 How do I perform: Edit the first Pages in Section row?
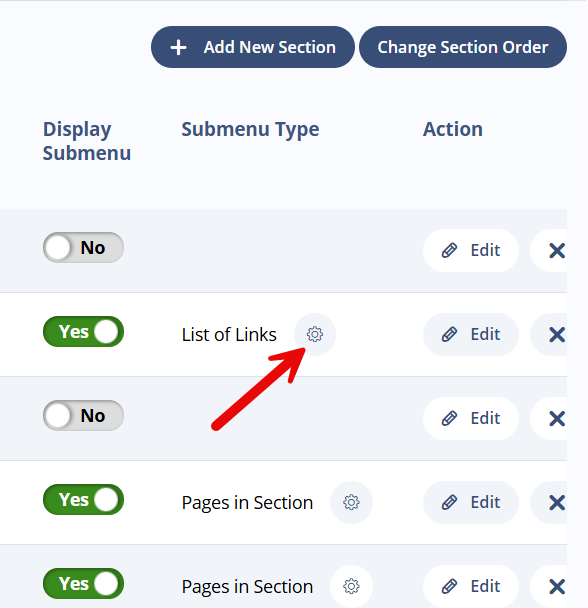click(470, 503)
